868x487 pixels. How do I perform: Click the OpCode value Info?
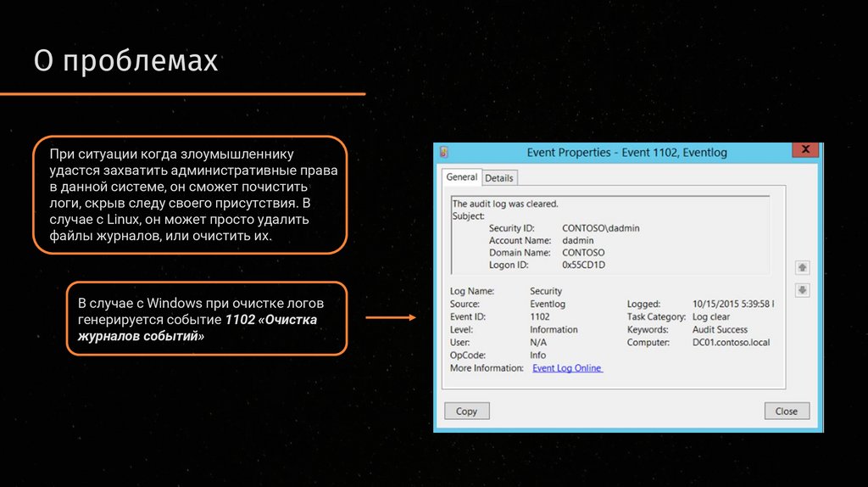point(537,355)
